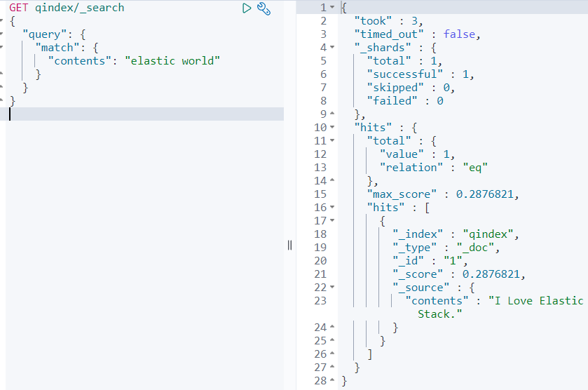Click the "value" : 1 line
Viewport: 588px width, 390px height.
(417, 154)
